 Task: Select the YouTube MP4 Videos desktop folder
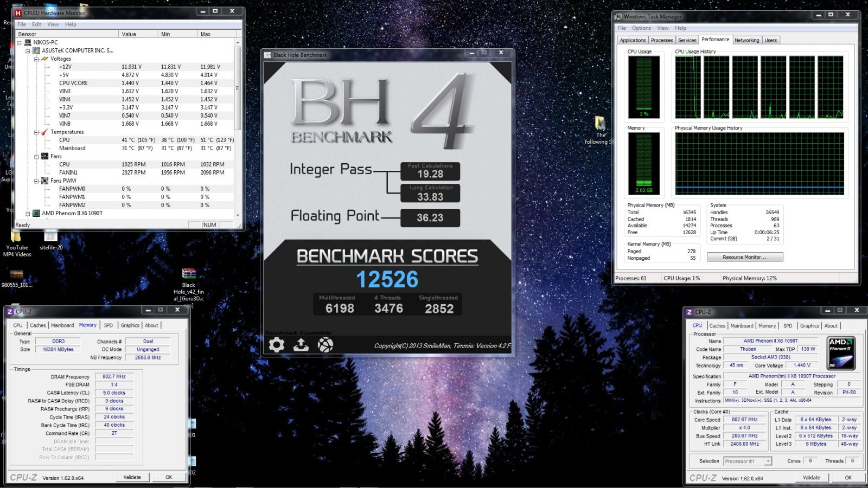pos(17,243)
